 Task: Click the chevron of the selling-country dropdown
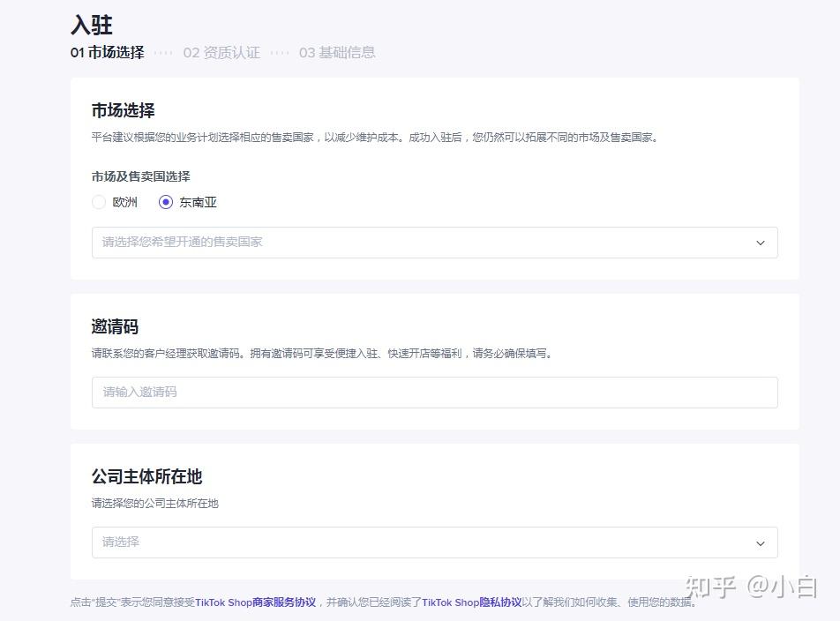[761, 243]
